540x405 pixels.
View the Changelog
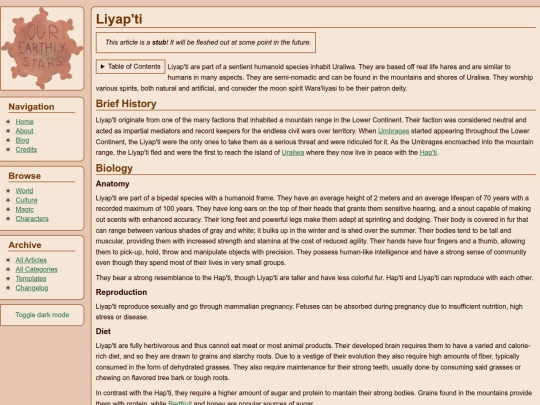pyautogui.click(x=32, y=288)
